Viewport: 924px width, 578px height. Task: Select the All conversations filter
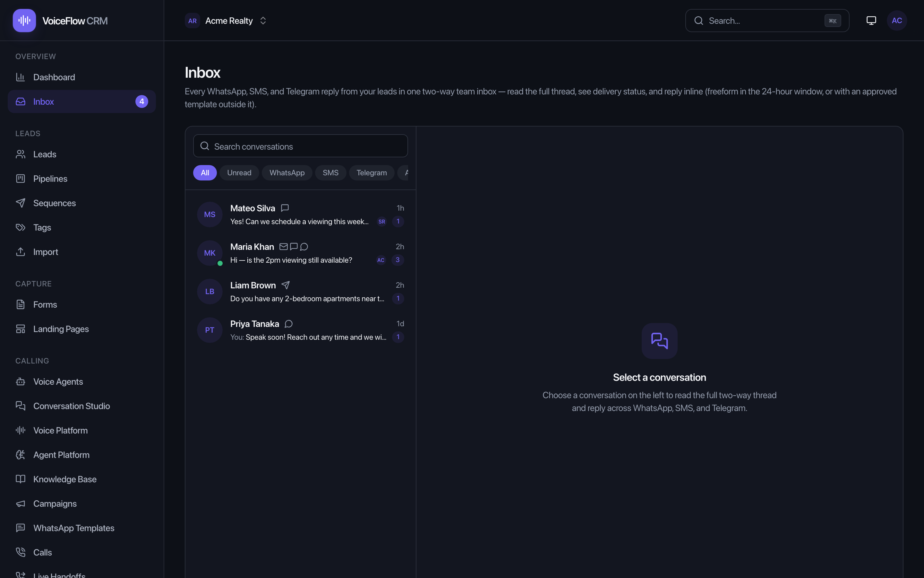pyautogui.click(x=205, y=173)
